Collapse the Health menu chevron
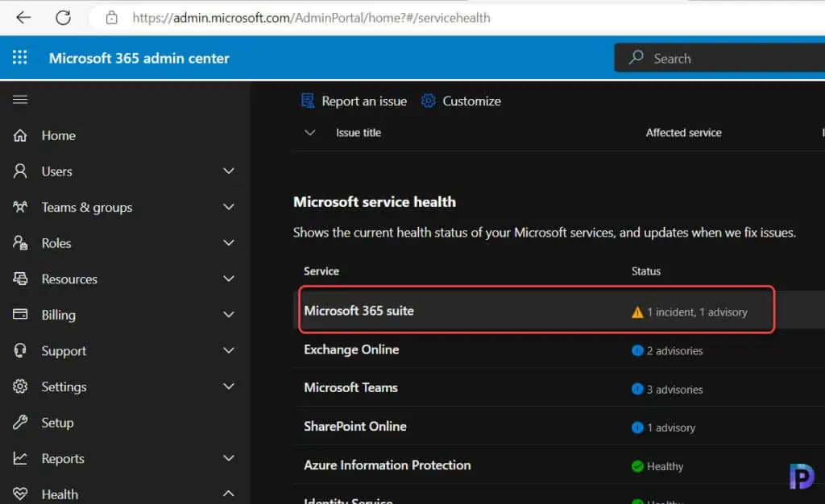 [228, 493]
